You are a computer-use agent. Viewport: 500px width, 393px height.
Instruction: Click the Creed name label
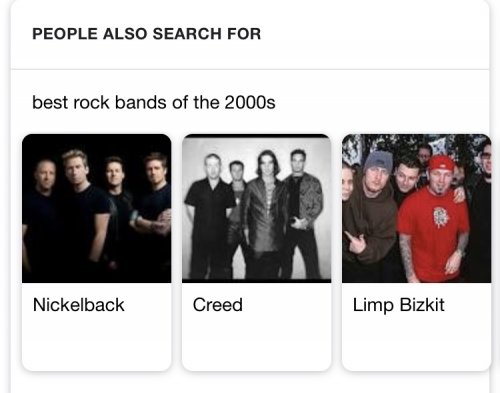pos(218,305)
